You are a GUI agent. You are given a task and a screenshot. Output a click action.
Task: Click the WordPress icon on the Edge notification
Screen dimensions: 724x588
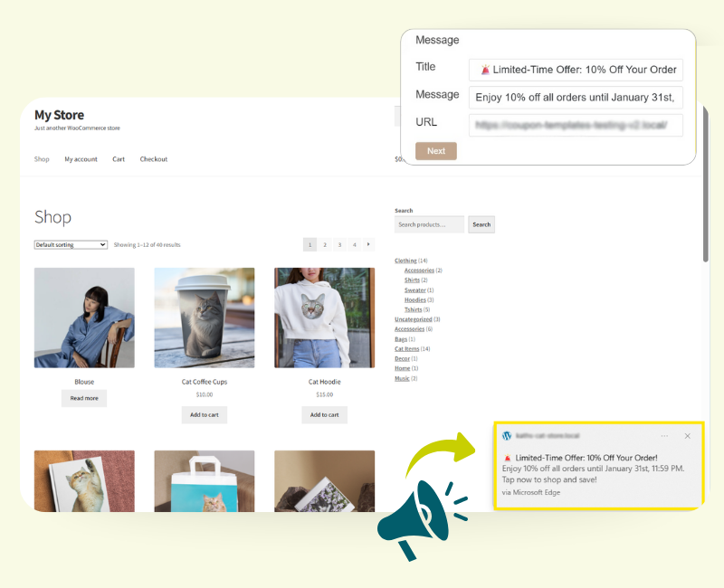click(508, 435)
